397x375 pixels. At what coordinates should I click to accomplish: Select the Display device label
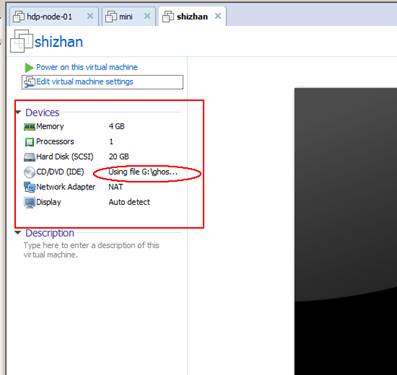pos(48,202)
